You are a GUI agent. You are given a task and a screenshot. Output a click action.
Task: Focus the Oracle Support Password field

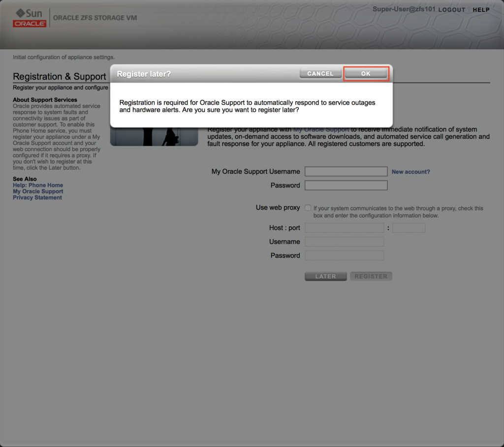click(346, 185)
